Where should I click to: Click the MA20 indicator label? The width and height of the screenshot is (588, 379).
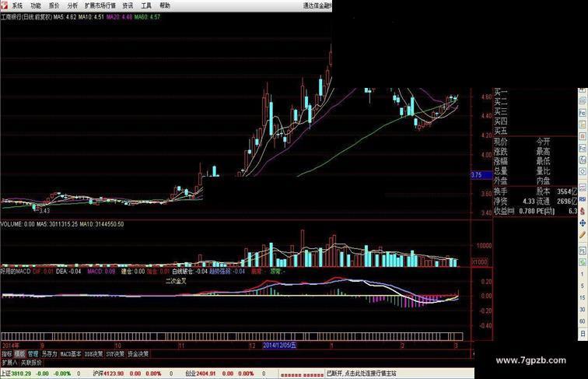click(x=119, y=17)
